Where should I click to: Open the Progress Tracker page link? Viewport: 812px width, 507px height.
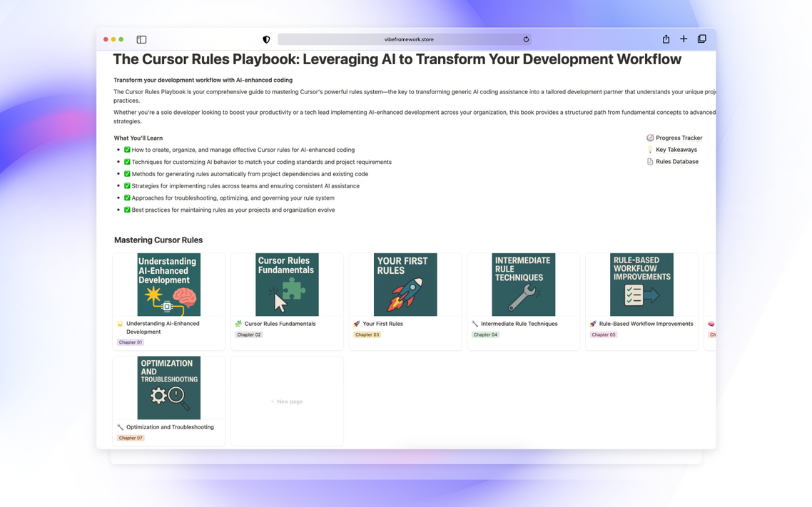[679, 138]
